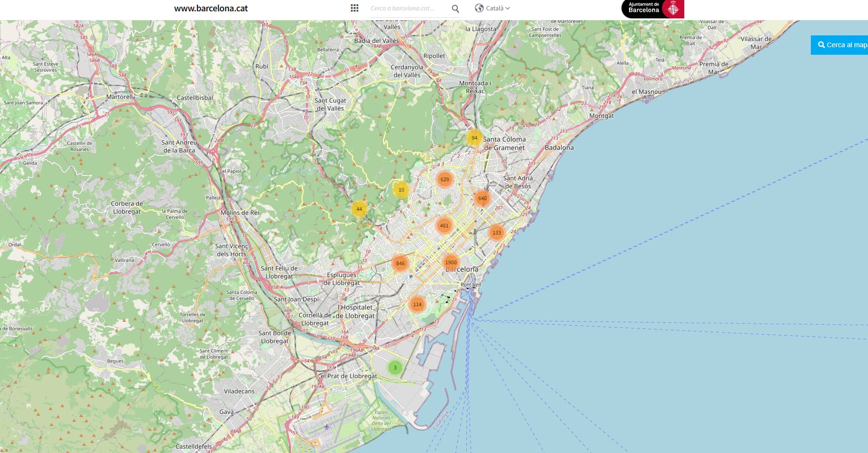Expand the 114 cluster marker
This screenshot has width=868, height=453.
tap(417, 304)
